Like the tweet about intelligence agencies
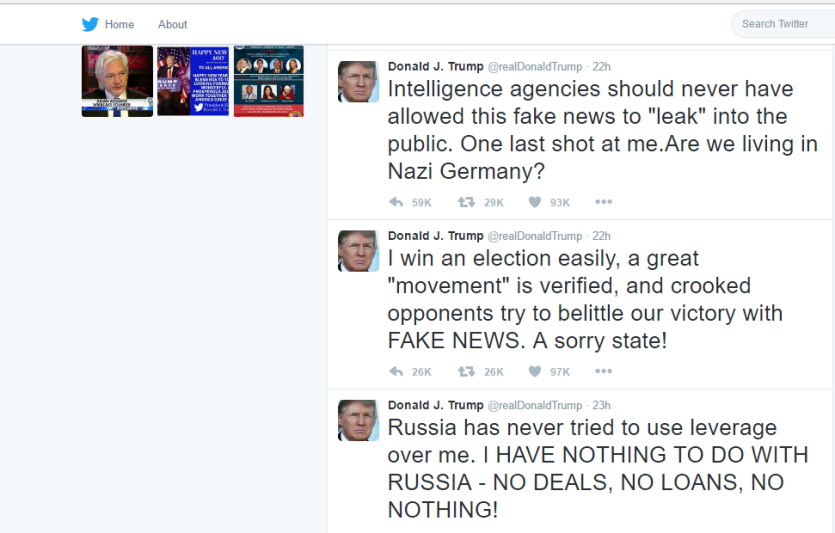835x533 pixels. pyautogui.click(x=535, y=202)
